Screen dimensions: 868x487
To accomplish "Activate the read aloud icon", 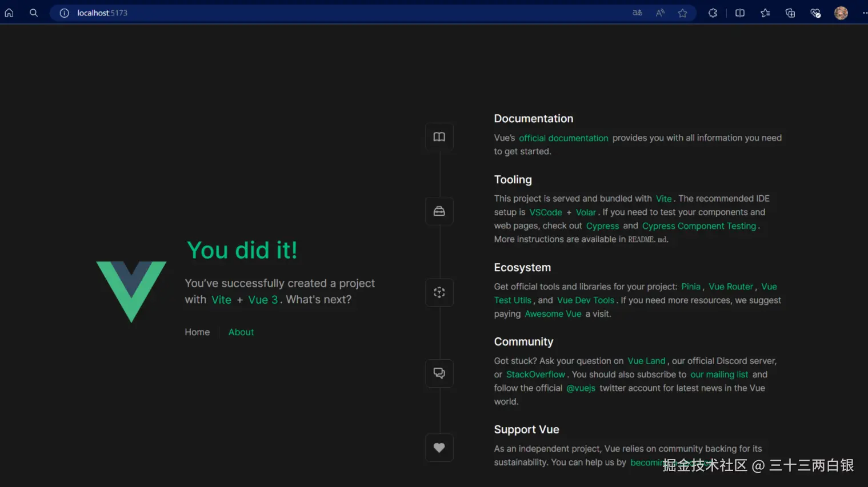I will [x=660, y=13].
